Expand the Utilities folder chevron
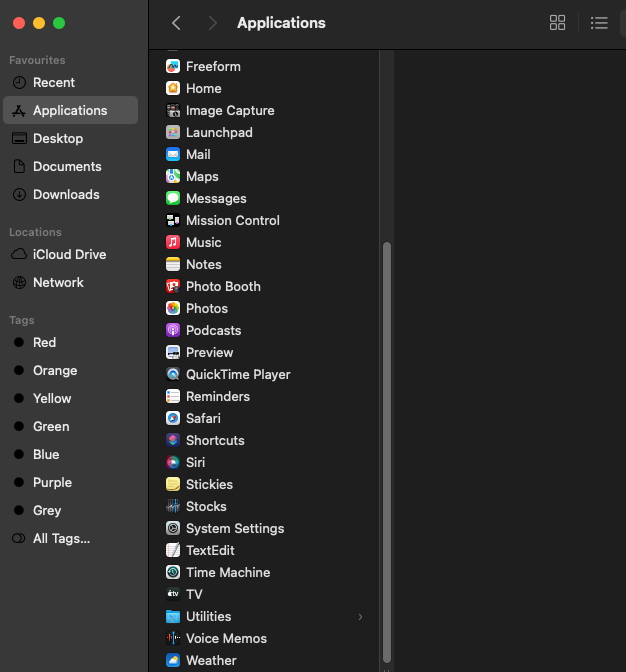Screen dimensions: 626x672 [360, 617]
